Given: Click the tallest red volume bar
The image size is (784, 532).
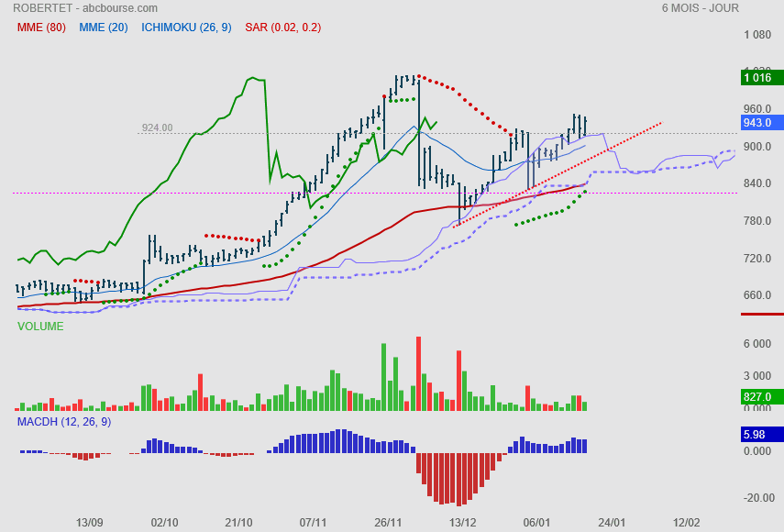Looking at the screenshot, I should click(418, 374).
